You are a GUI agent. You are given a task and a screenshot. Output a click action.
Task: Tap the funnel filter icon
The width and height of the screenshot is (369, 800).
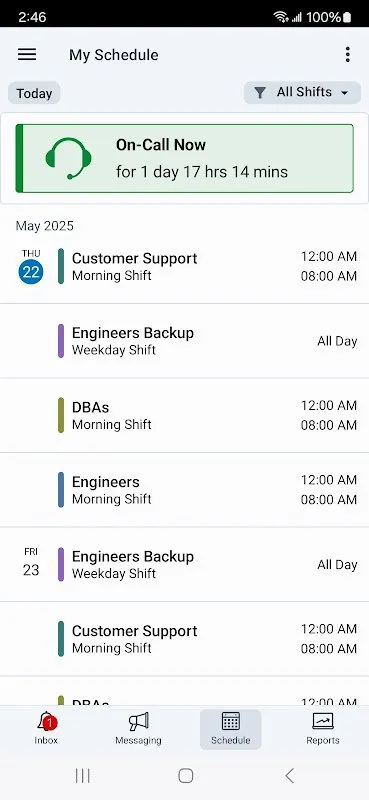coord(260,92)
